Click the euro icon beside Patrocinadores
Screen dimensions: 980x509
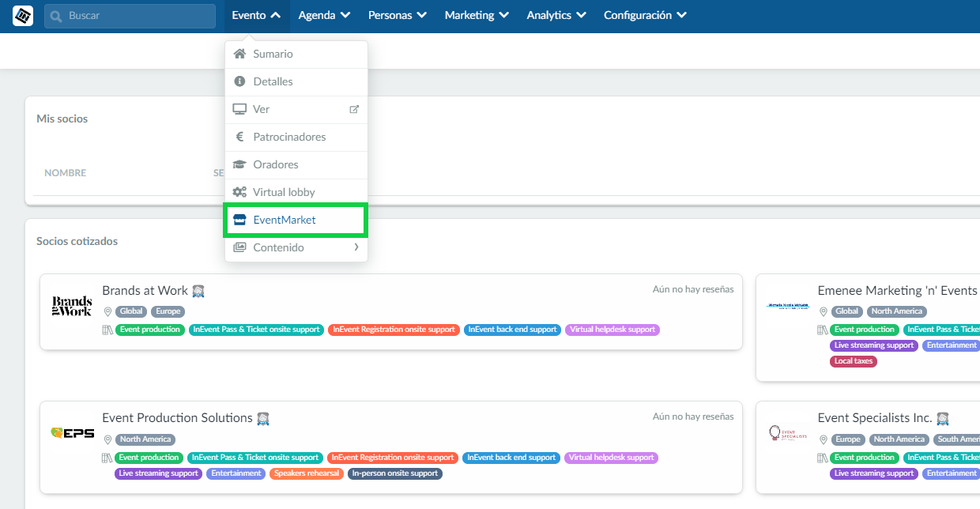point(239,138)
